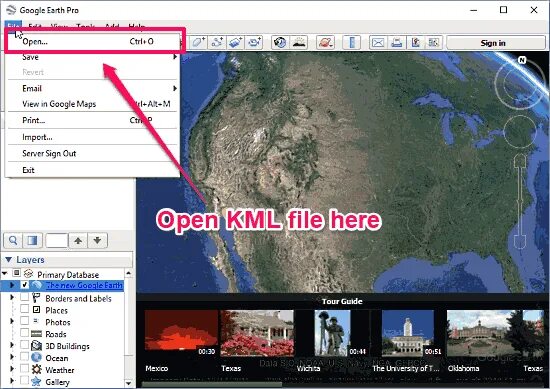Select Server Sign Out menu entry

pos(93,153)
